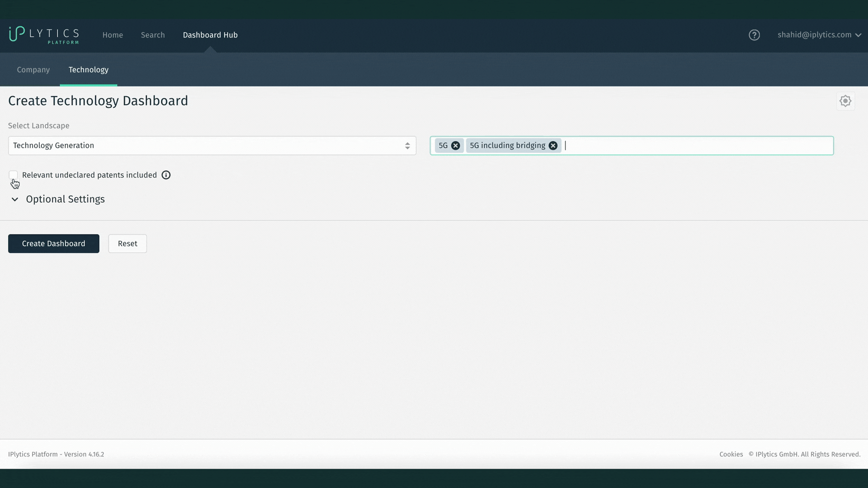Change Technology Generation landscape selection
Viewport: 868px width, 488px height.
(212, 145)
